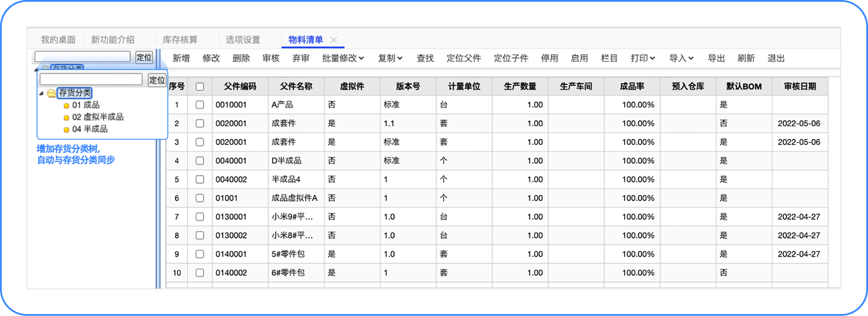
Task: Click 弃审 toolbar button
Action: point(301,58)
